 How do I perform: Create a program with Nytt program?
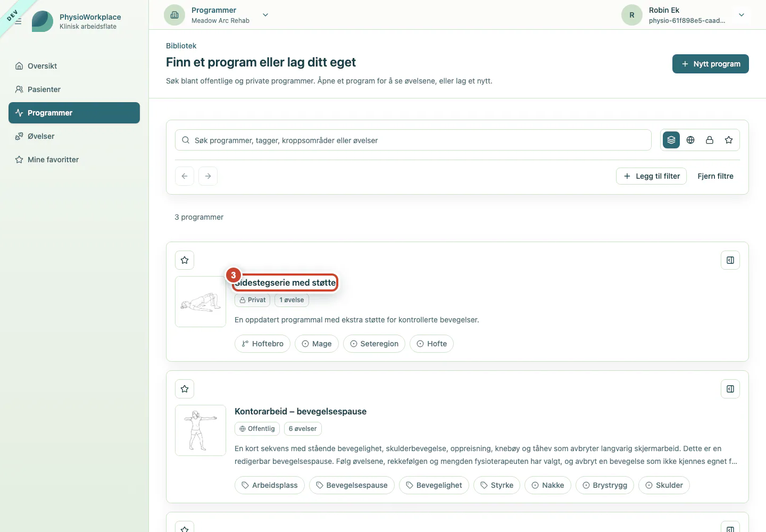[x=711, y=64]
